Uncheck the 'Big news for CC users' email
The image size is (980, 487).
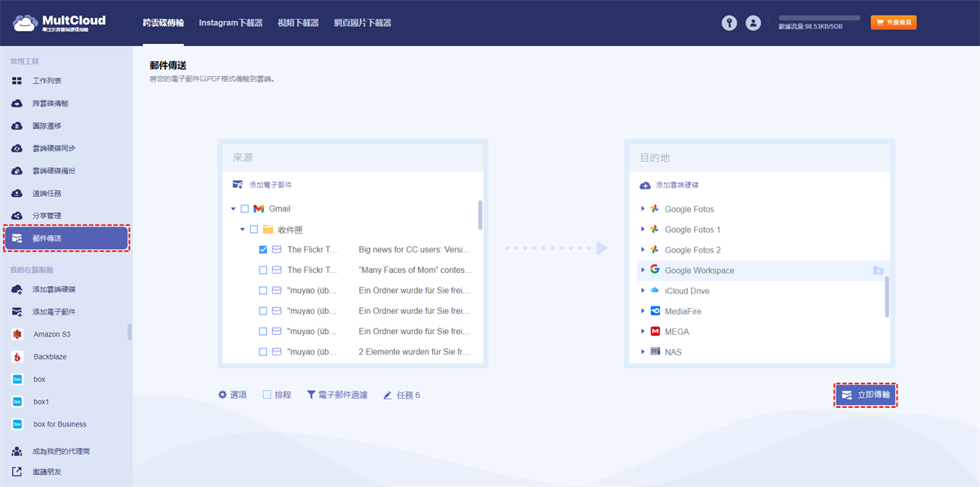point(263,249)
